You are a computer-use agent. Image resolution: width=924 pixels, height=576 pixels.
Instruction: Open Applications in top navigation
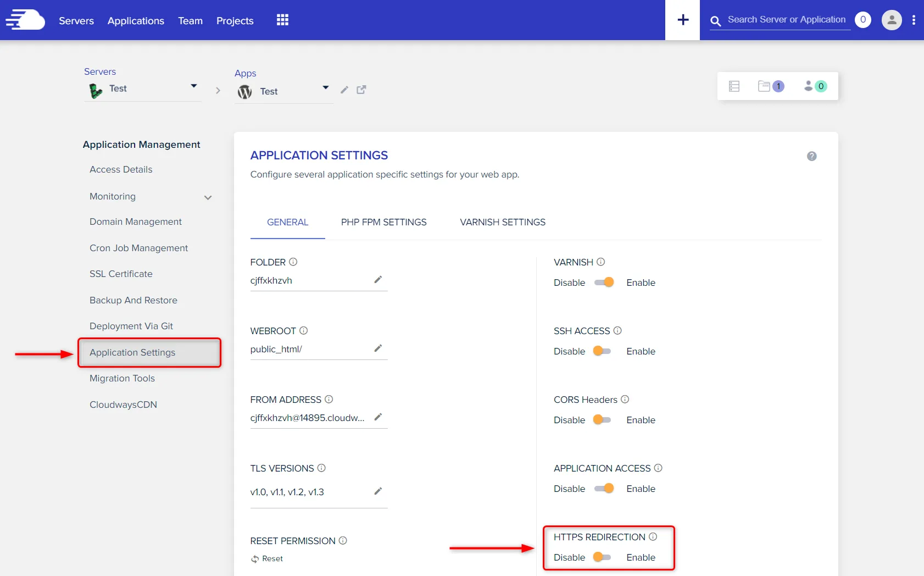pos(136,21)
